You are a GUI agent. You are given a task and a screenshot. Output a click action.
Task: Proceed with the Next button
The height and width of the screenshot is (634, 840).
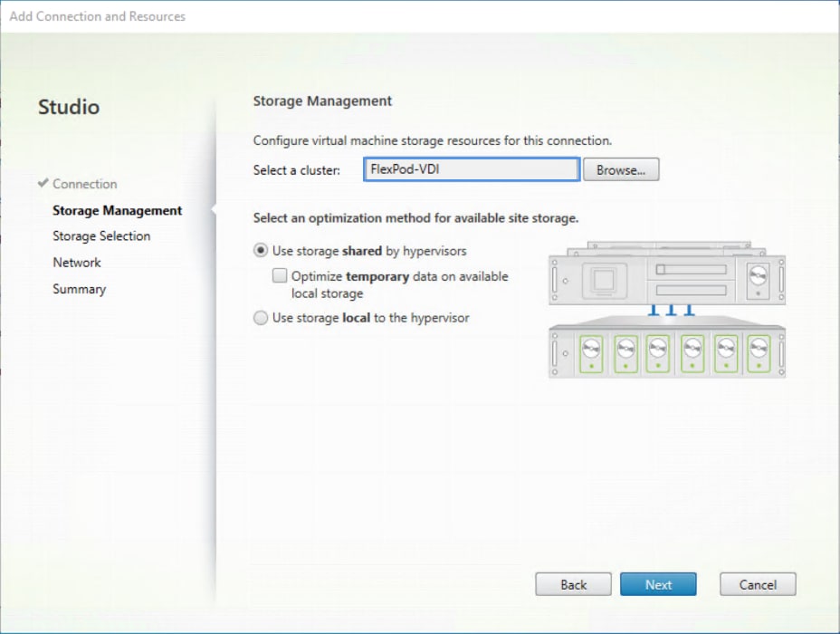click(x=658, y=584)
